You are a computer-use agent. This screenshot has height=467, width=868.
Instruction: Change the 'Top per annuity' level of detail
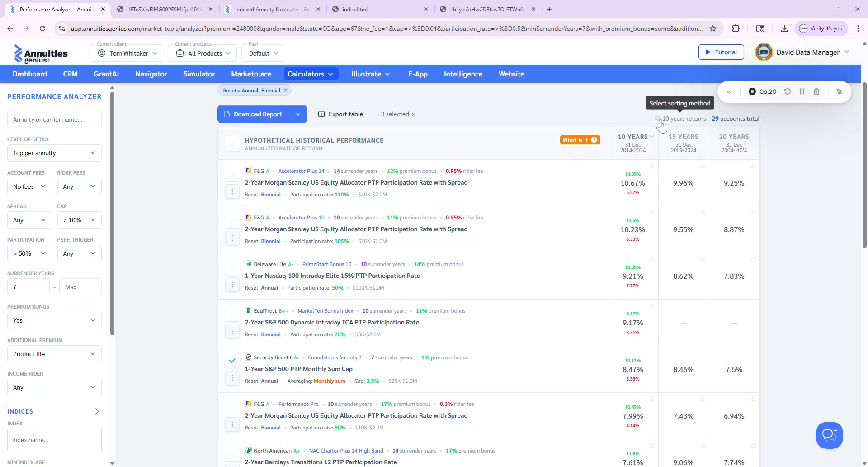pyautogui.click(x=54, y=153)
